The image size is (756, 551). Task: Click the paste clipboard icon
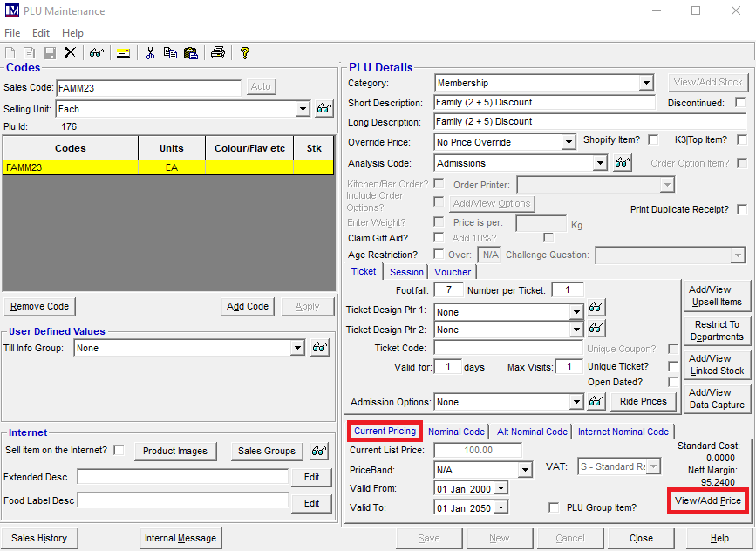click(190, 53)
